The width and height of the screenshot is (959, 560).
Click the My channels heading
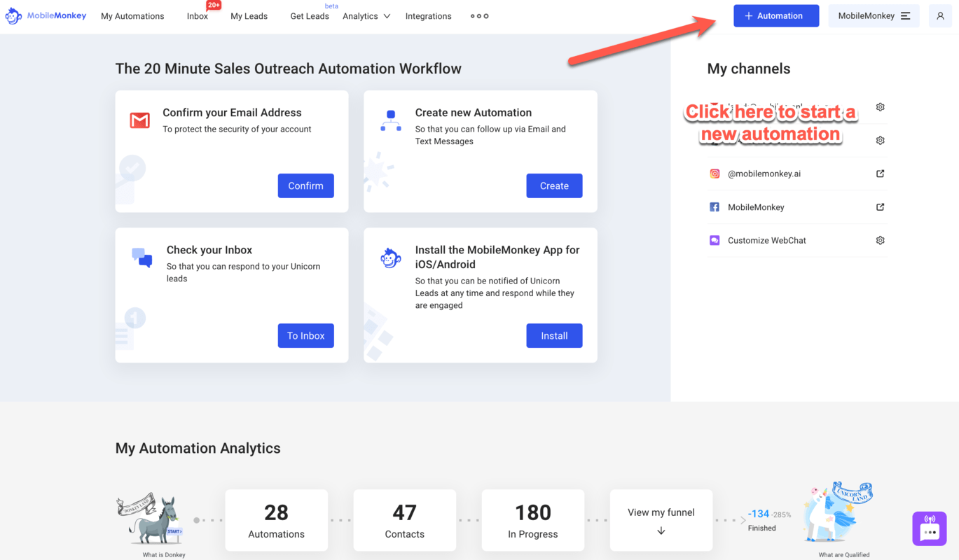pos(749,69)
